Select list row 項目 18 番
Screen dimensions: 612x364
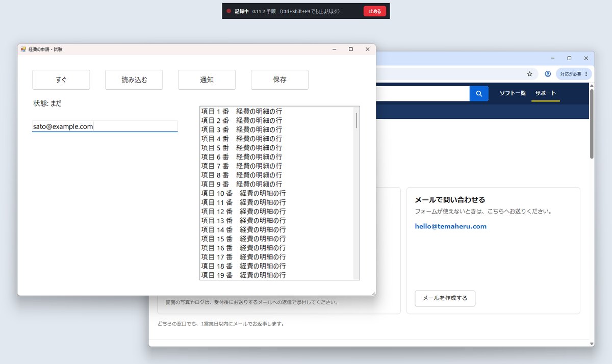coord(276,266)
